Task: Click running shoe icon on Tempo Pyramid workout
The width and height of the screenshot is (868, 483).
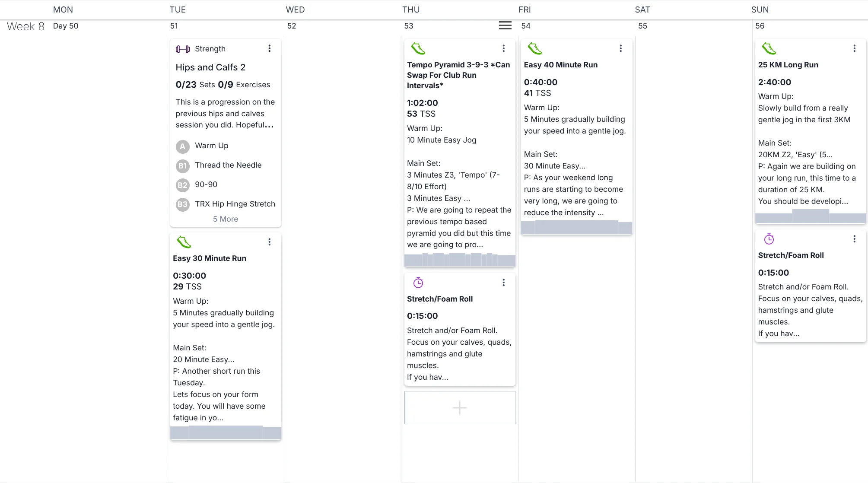Action: (418, 48)
